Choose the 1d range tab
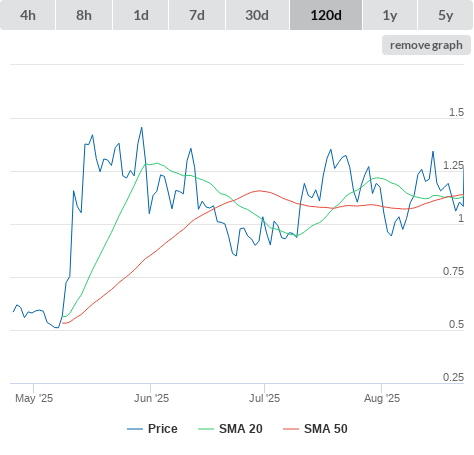 coord(141,15)
